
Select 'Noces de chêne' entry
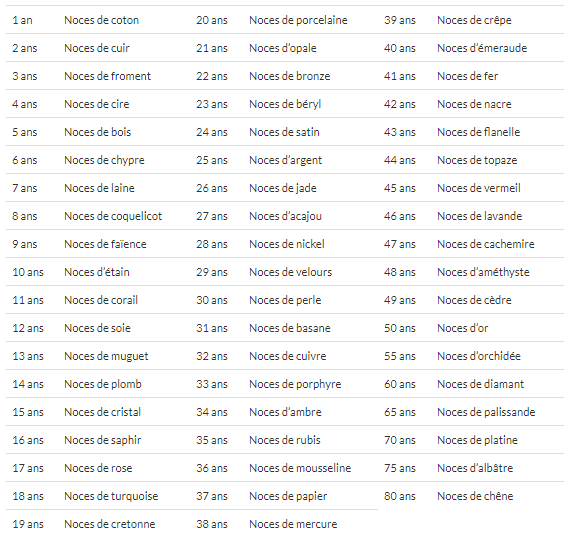(475, 496)
